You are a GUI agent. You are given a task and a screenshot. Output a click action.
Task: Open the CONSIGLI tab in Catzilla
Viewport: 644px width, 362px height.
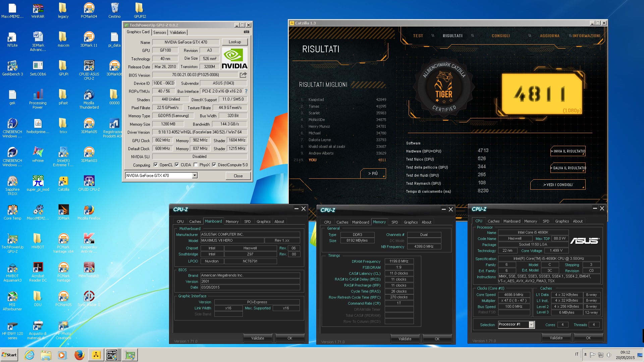500,36
